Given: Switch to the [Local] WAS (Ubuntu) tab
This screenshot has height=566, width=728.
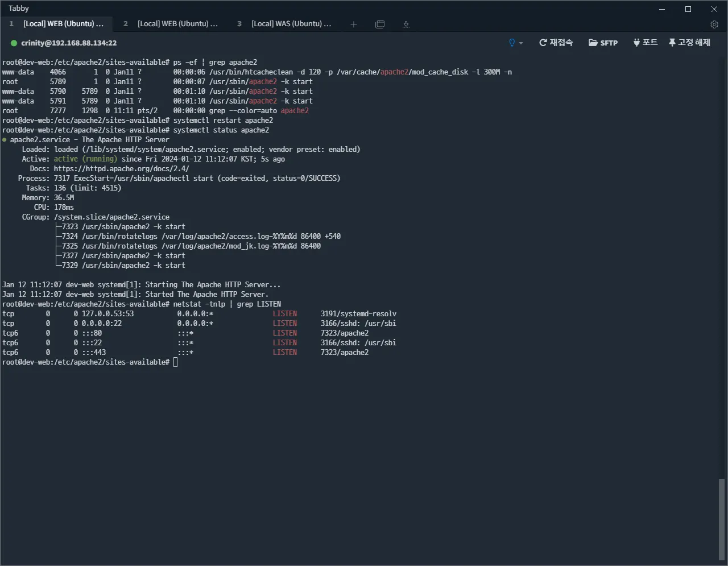Looking at the screenshot, I should coord(291,24).
